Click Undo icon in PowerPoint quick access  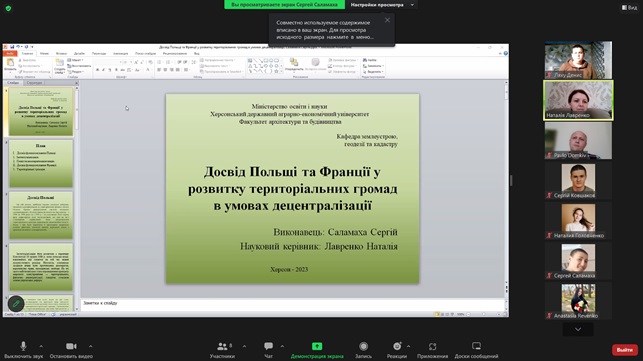pyautogui.click(x=18, y=47)
